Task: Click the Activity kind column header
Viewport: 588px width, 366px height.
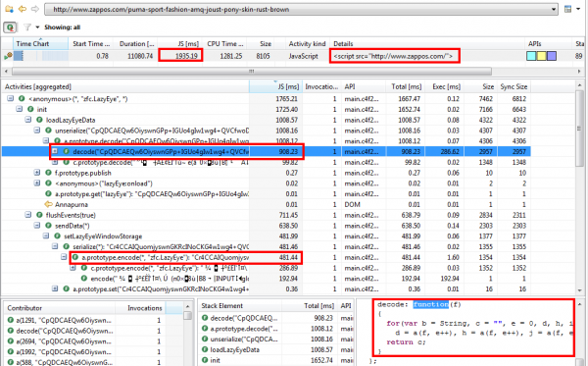Action: (307, 43)
